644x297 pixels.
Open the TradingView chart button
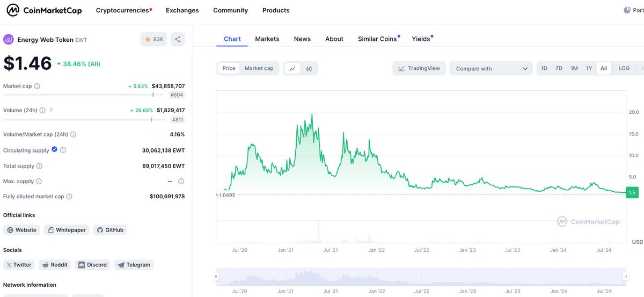pyautogui.click(x=419, y=68)
